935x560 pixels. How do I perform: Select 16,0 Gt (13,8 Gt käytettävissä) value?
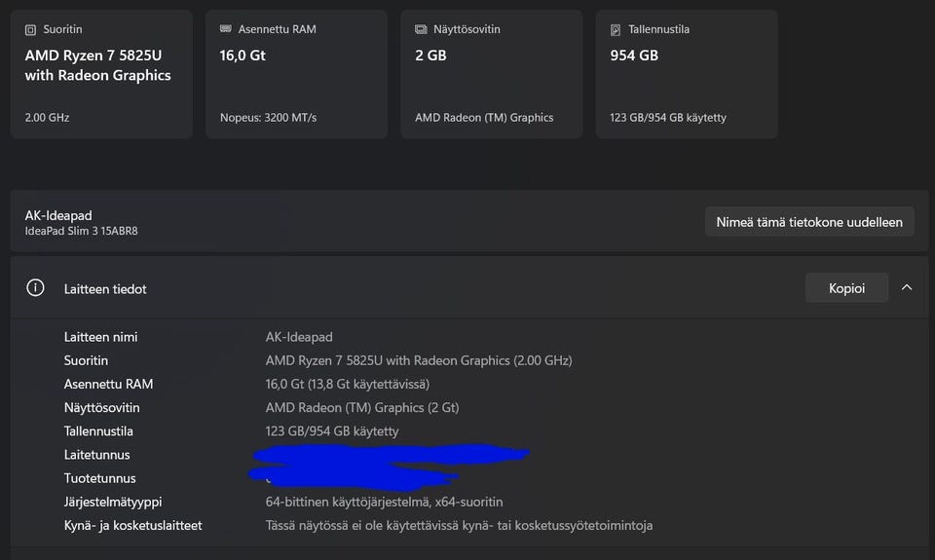[x=347, y=384]
